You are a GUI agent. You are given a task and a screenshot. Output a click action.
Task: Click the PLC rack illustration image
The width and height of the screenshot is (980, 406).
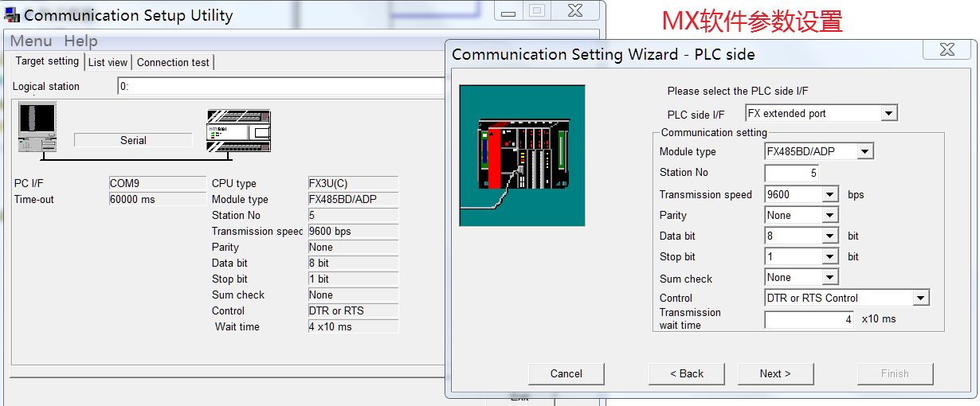(522, 155)
